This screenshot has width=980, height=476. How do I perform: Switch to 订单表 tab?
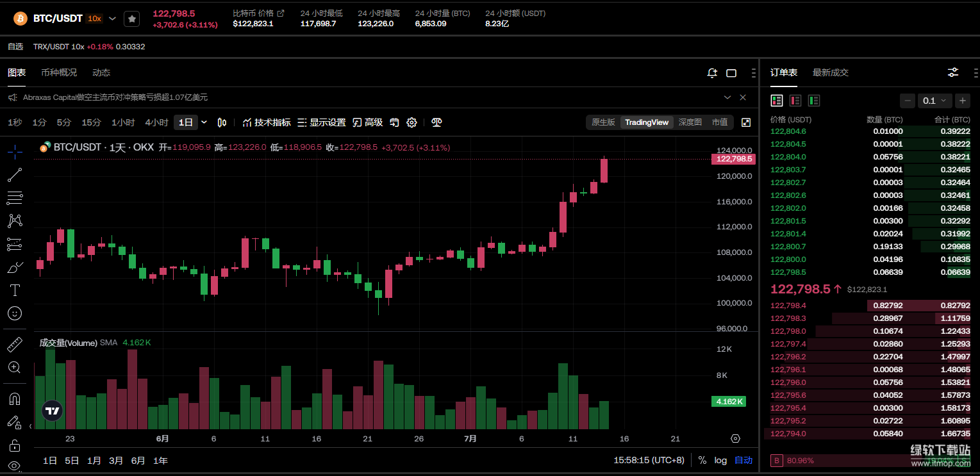pyautogui.click(x=784, y=72)
